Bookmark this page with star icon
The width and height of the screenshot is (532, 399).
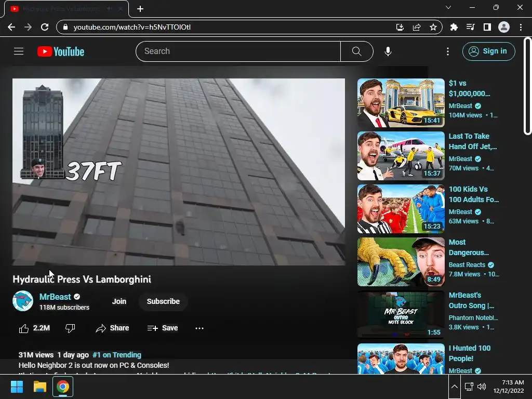click(433, 27)
